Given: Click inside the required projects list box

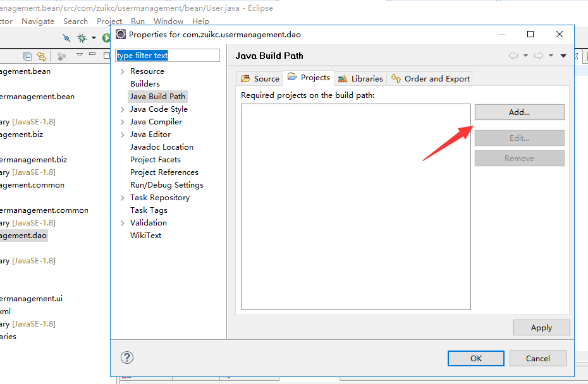Looking at the screenshot, I should (355, 207).
